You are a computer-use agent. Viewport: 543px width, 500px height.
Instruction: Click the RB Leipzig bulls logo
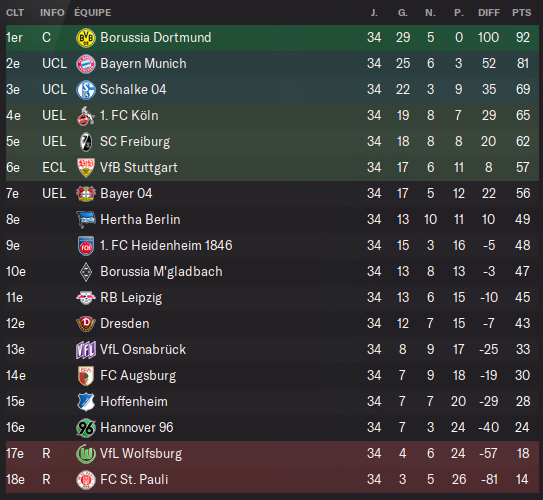click(86, 297)
